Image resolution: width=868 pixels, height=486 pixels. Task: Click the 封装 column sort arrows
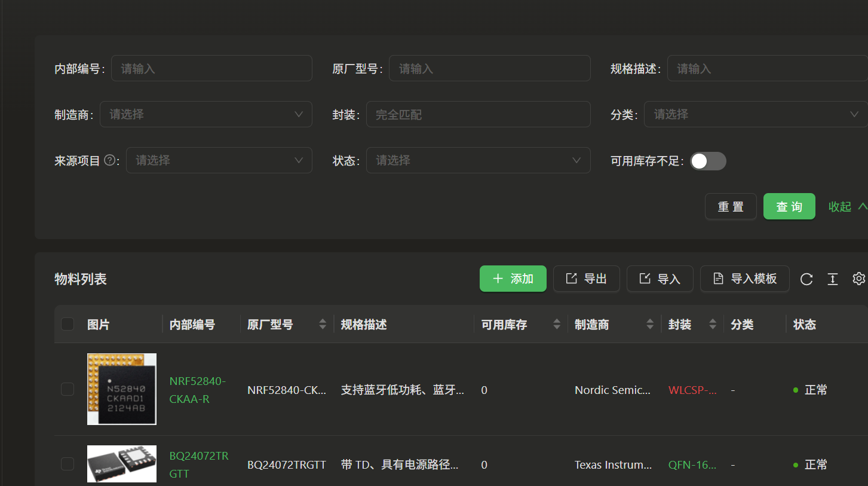point(713,325)
